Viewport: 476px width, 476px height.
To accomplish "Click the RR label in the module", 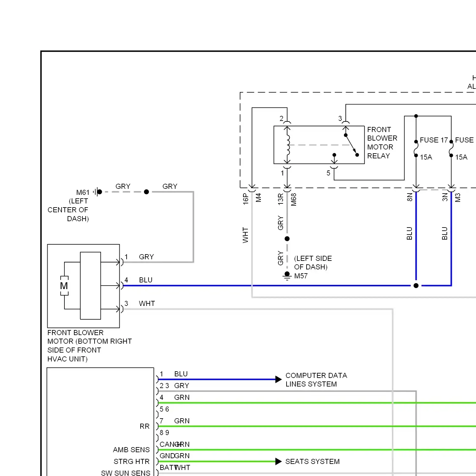I will point(144,426).
